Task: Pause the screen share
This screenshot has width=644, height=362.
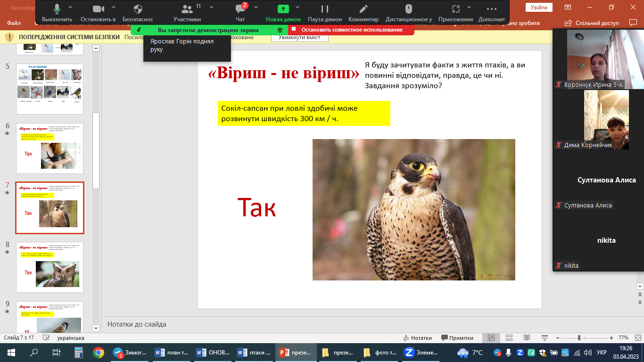Action: pos(325,13)
